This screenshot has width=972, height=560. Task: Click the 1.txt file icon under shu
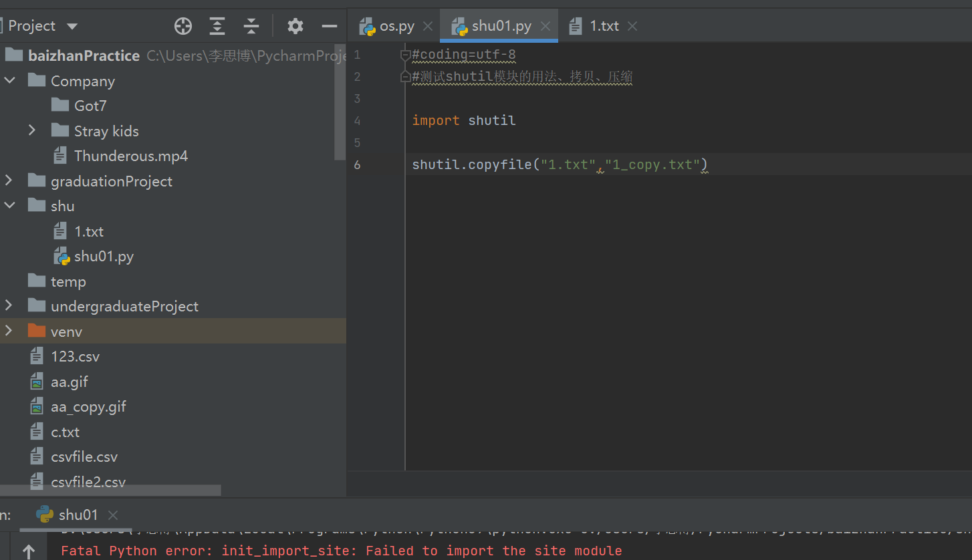pyautogui.click(x=60, y=231)
